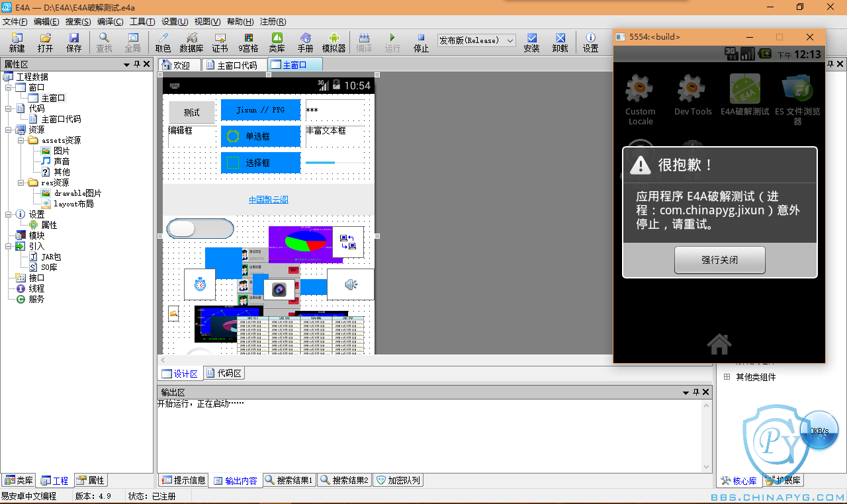The height and width of the screenshot is (504, 847).
Task: Open the 取色 color picker tool
Action: click(163, 42)
